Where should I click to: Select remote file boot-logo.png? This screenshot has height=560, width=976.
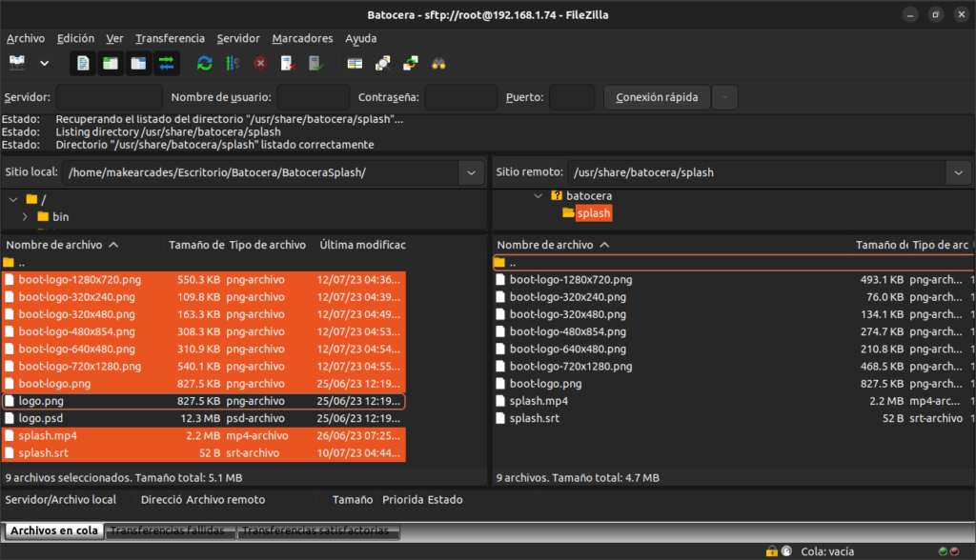coord(734,383)
